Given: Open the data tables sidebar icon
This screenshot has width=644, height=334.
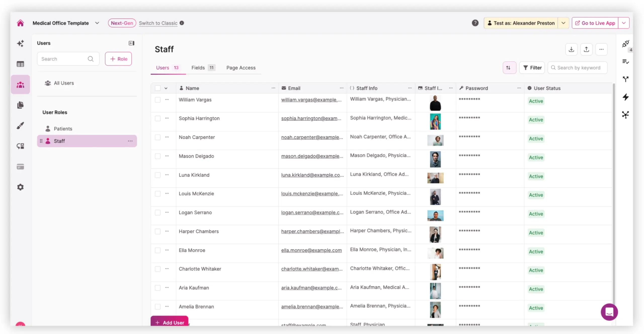Looking at the screenshot, I should tap(20, 64).
